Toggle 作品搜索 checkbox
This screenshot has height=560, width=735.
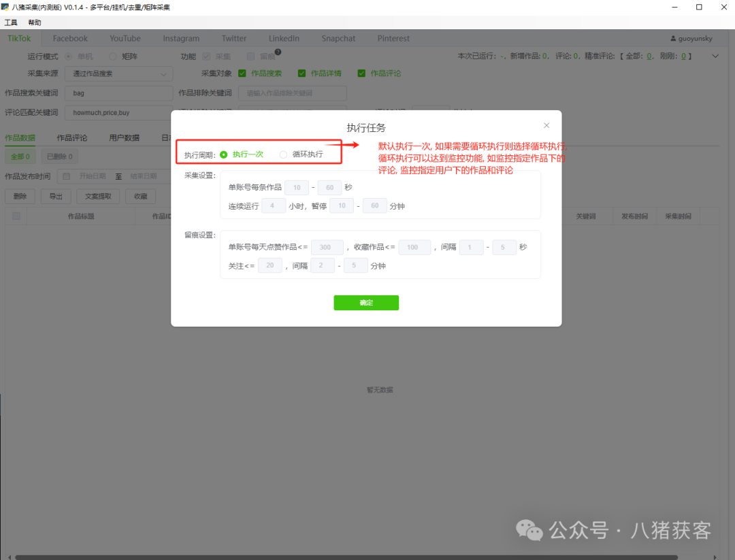242,73
